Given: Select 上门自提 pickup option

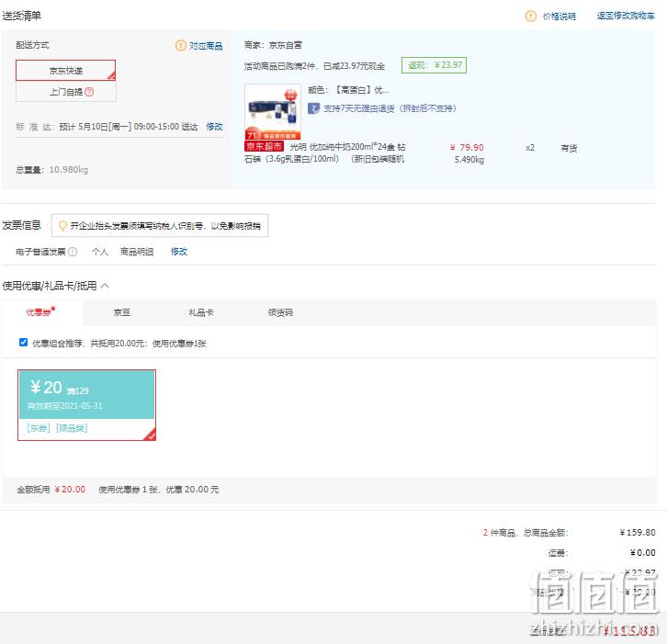Looking at the screenshot, I should tap(65, 92).
